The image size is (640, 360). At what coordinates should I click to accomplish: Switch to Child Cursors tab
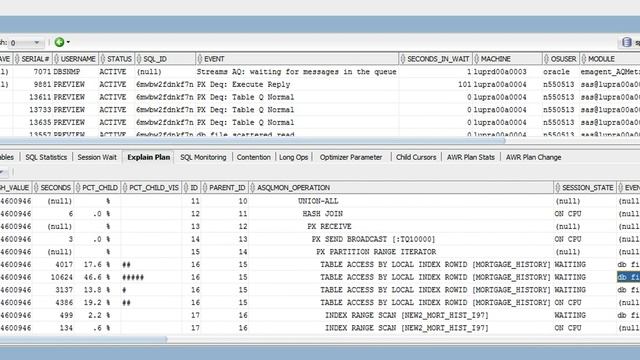click(x=416, y=157)
